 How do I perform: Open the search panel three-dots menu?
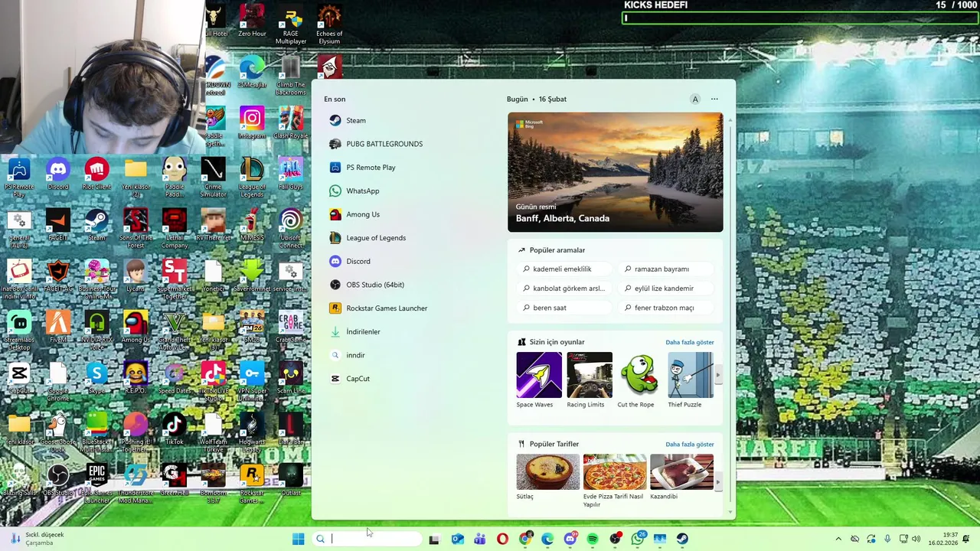(714, 99)
